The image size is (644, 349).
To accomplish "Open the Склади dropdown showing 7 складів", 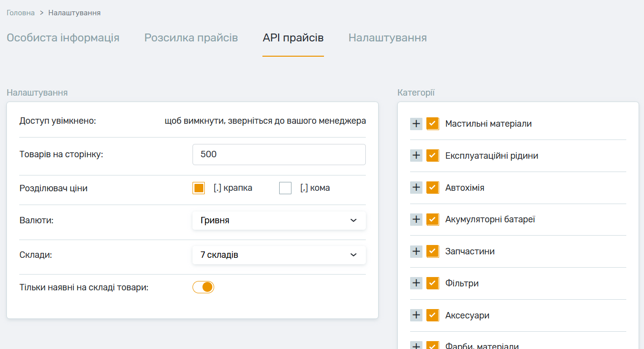I will (279, 255).
